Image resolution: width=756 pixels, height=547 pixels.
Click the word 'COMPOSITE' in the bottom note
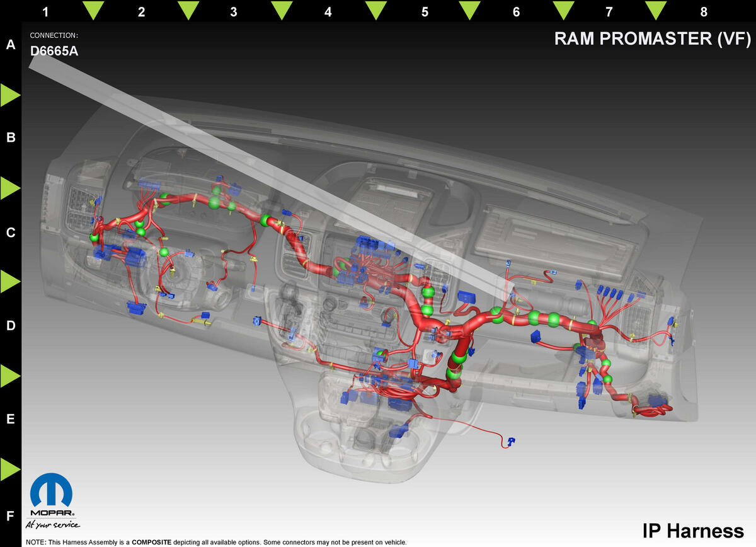coord(151,542)
